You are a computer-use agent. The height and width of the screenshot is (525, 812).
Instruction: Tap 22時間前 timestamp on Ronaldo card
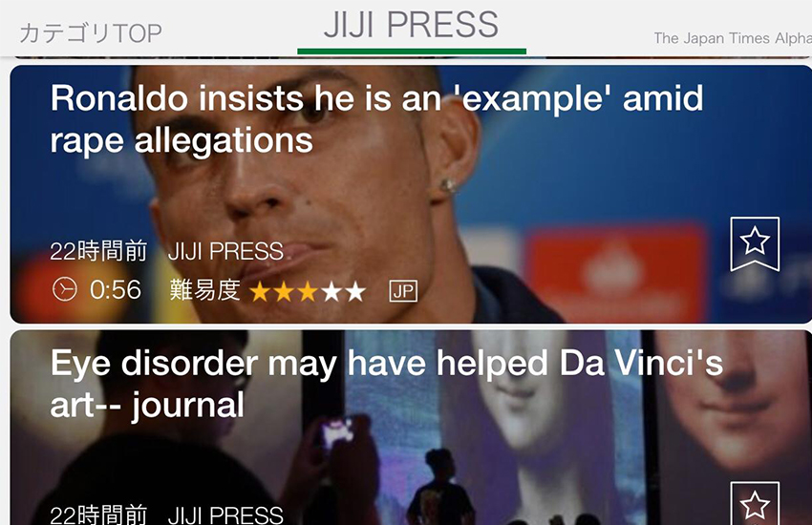99,251
